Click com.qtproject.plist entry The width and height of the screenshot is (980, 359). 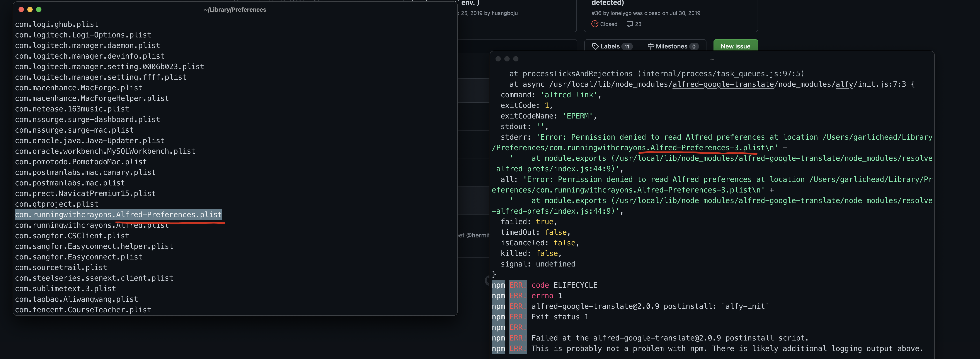(x=57, y=204)
